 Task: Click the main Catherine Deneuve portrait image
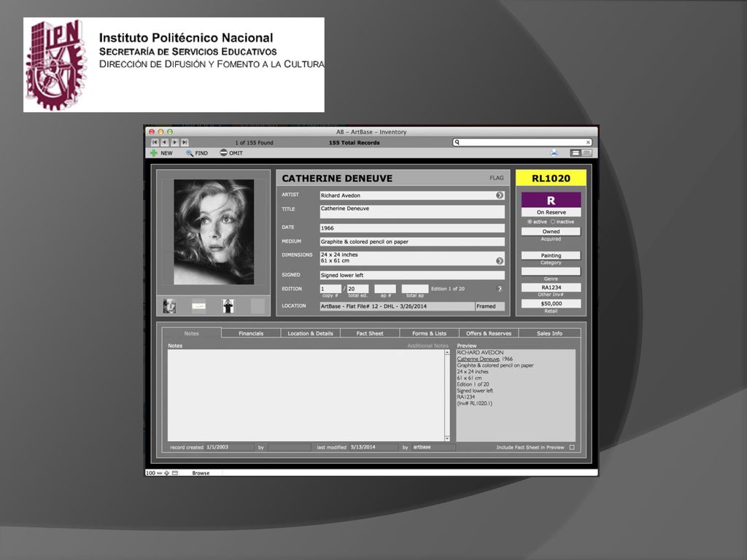pyautogui.click(x=214, y=232)
